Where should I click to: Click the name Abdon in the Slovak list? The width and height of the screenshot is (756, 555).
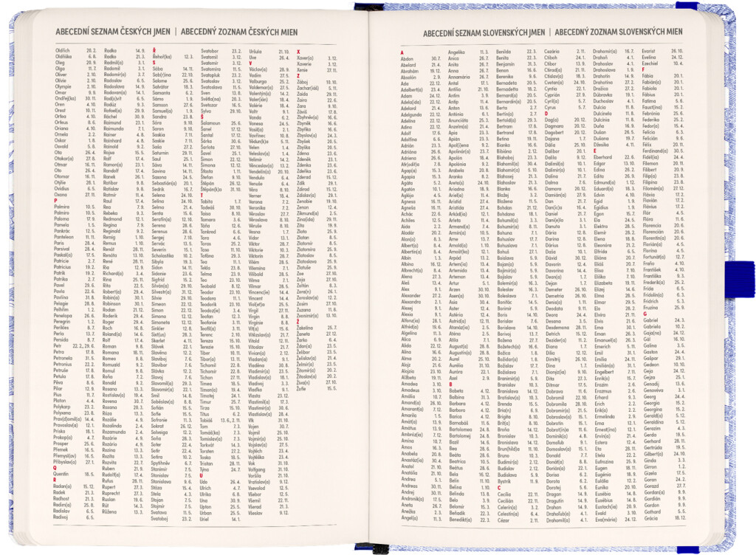[407, 59]
